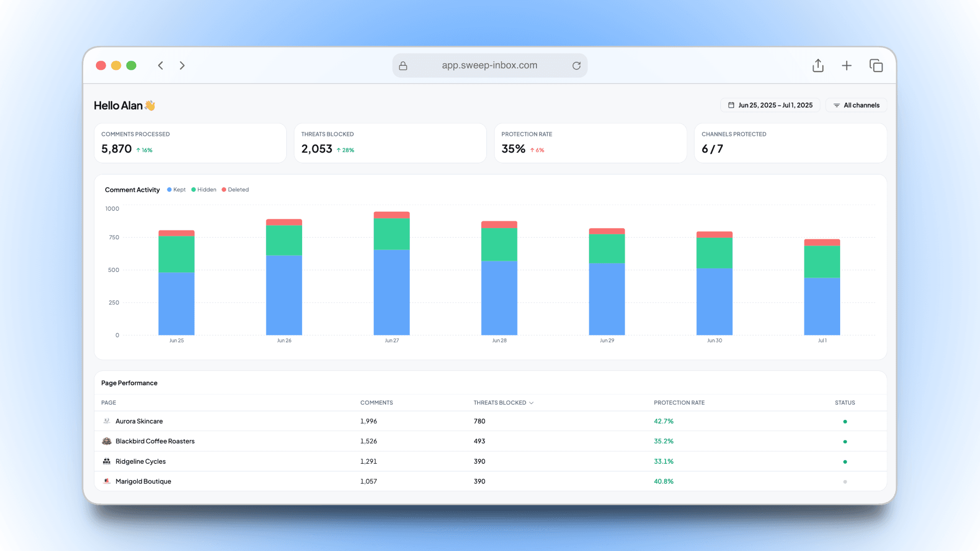The image size is (980, 551).
Task: Sort by the Protection Rate column header
Action: click(x=679, y=403)
